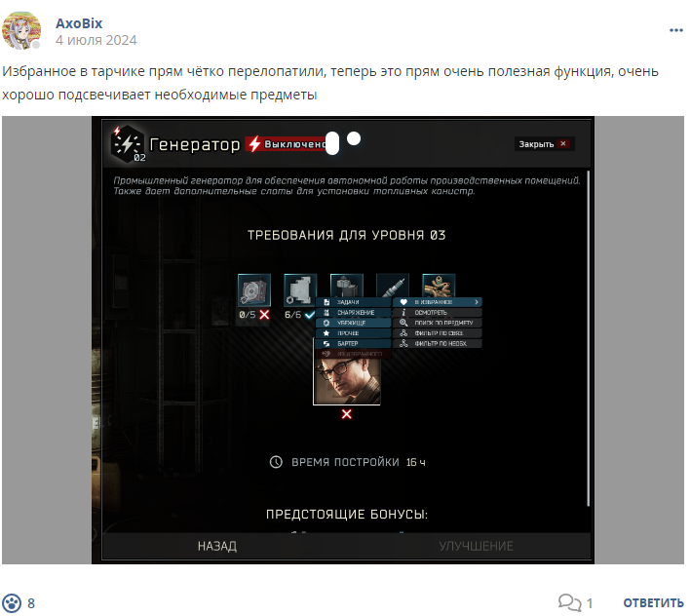
Task: Choose Убежище in the favorites submenu
Action: pos(354,323)
